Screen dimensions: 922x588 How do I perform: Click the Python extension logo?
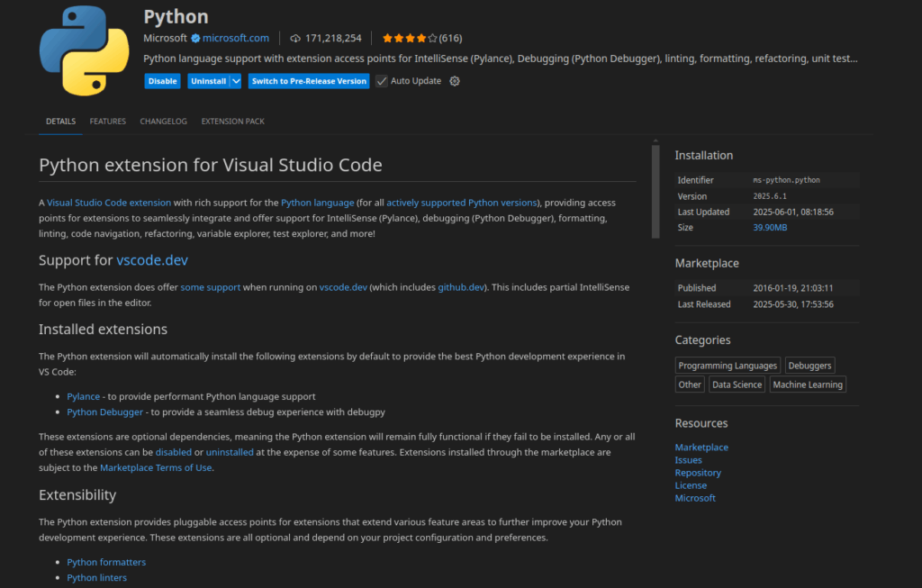[85, 50]
